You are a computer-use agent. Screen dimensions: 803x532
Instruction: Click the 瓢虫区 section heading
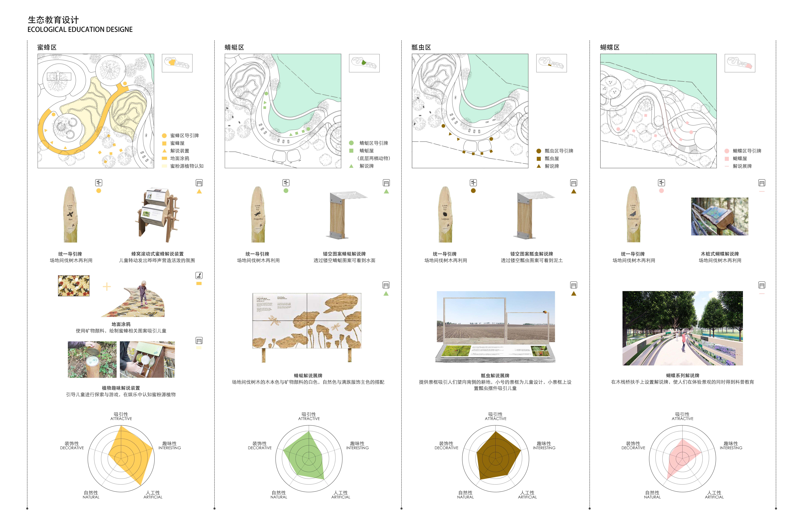tap(421, 47)
